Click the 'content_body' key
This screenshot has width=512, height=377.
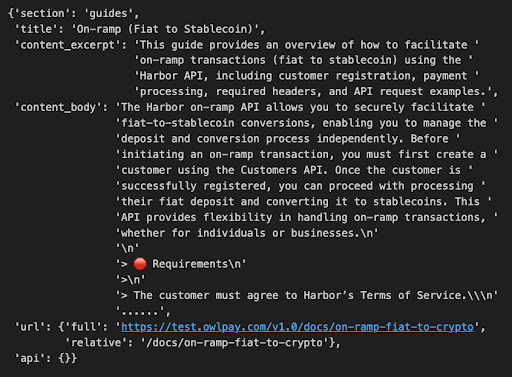point(58,107)
